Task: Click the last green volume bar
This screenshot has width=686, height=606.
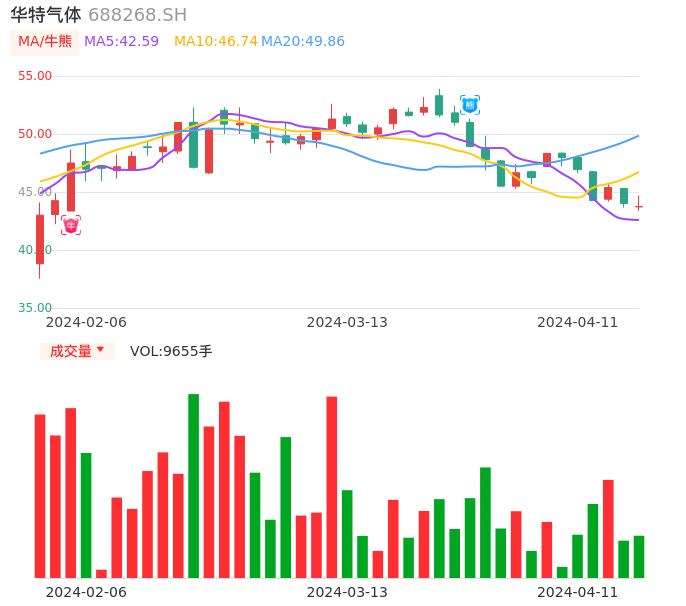Action: [639, 557]
